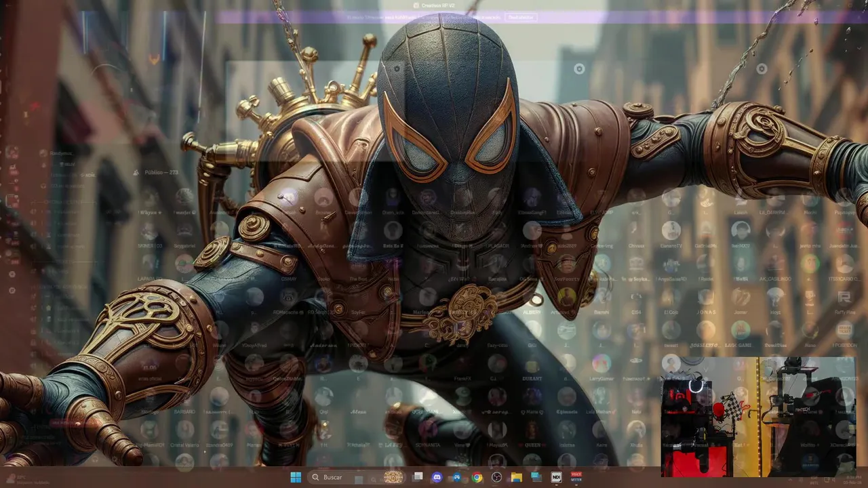Screen dimensions: 868x488
Task: Open OBS Studio from the taskbar
Action: coord(496,477)
